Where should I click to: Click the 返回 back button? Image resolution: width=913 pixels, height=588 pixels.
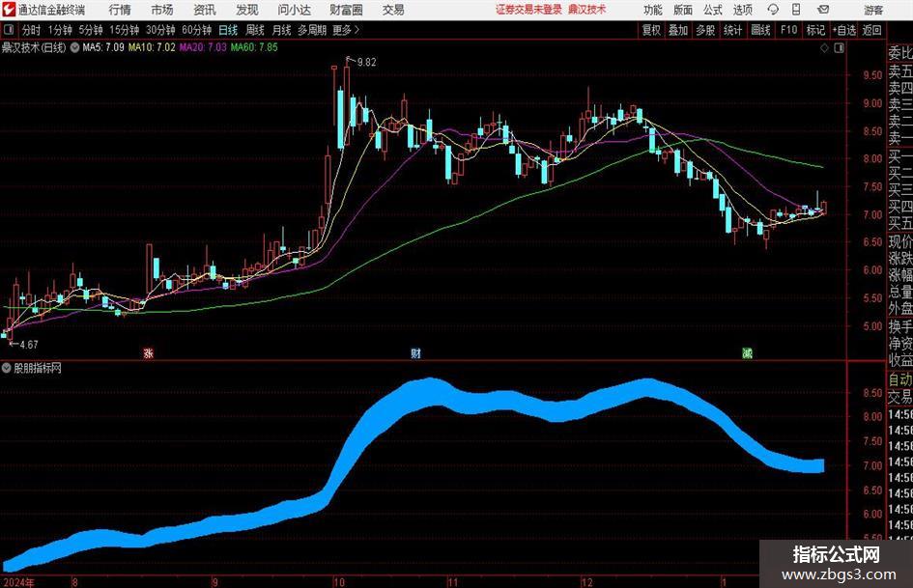(871, 30)
